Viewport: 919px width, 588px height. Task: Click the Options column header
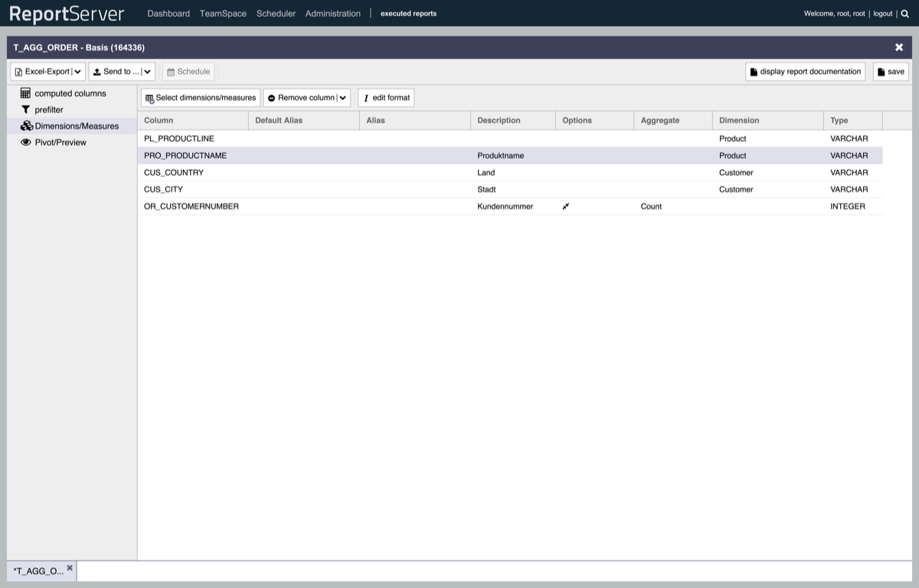coord(595,120)
